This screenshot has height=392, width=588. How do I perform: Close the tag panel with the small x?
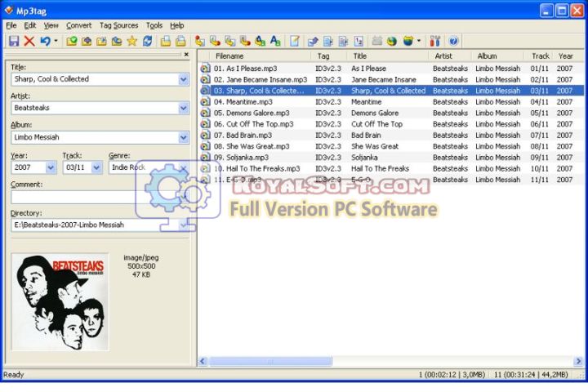tap(186, 55)
